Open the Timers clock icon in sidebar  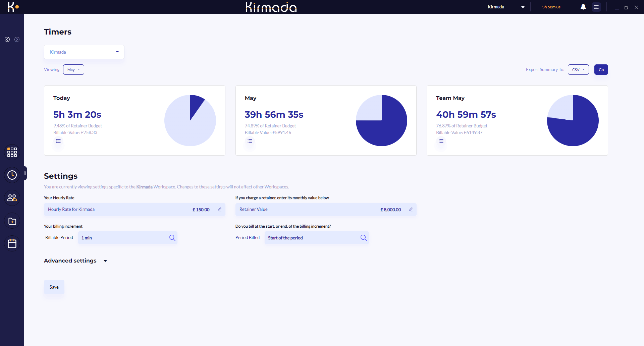point(12,175)
